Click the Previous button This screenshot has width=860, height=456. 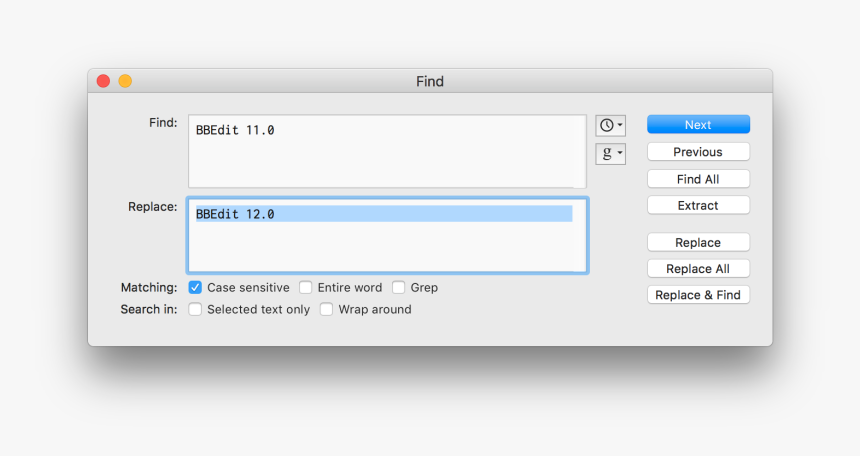pyautogui.click(x=698, y=152)
